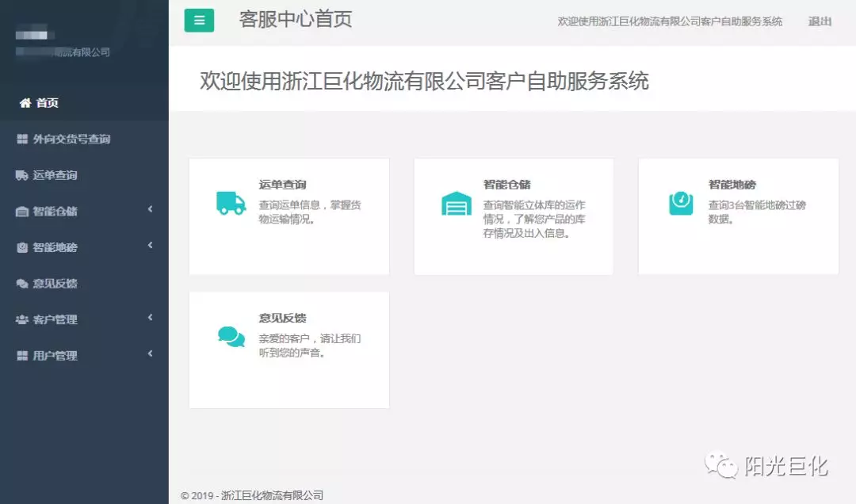Expand the 客户管理 sidebar submenu arrow
The height and width of the screenshot is (504, 856).
pos(151,318)
